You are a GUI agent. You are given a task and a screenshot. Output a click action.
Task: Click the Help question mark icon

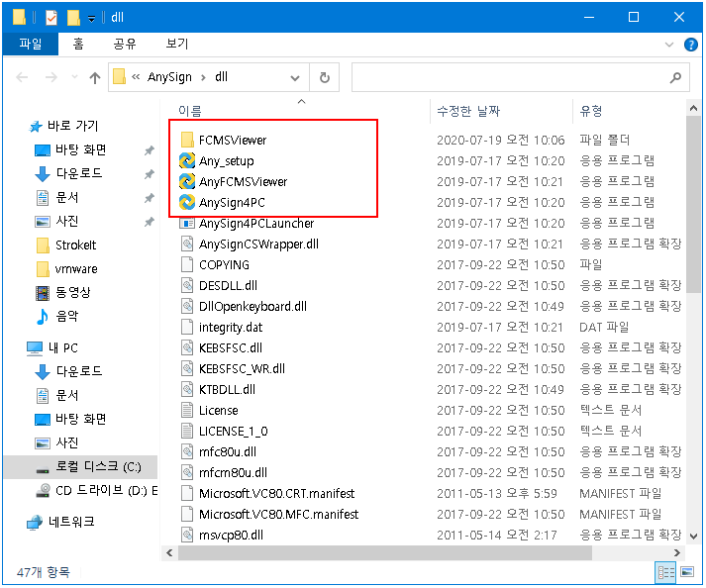click(691, 45)
